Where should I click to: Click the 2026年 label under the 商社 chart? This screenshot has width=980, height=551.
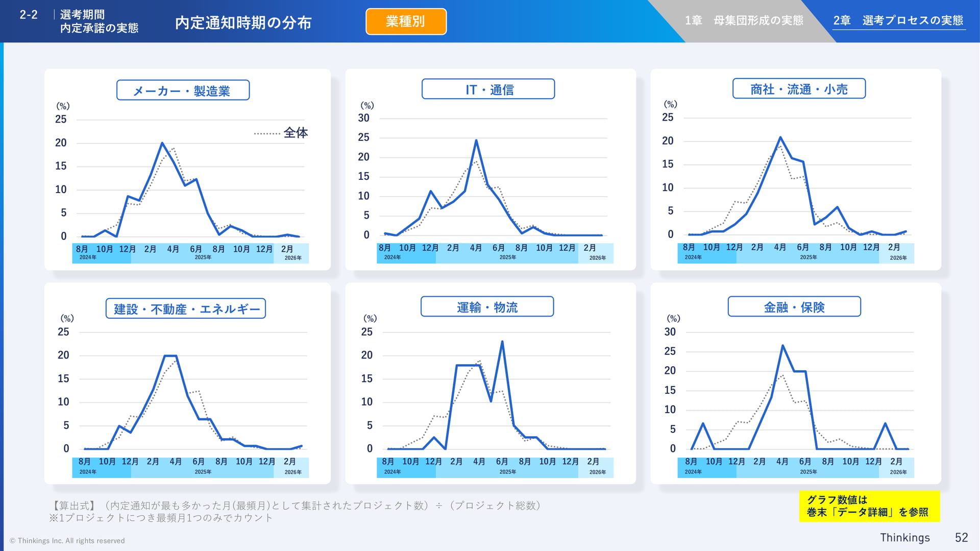[898, 258]
